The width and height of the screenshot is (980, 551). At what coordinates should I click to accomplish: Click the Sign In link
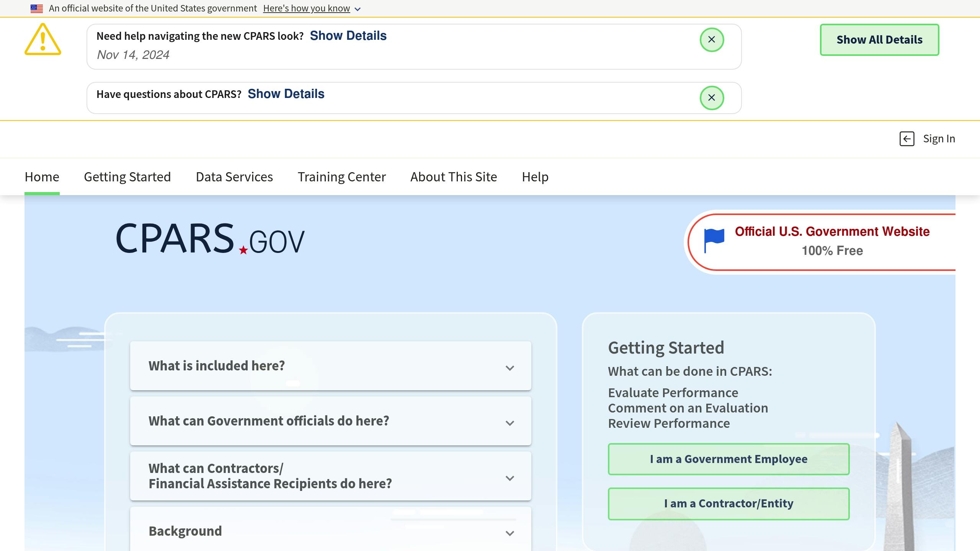click(939, 139)
